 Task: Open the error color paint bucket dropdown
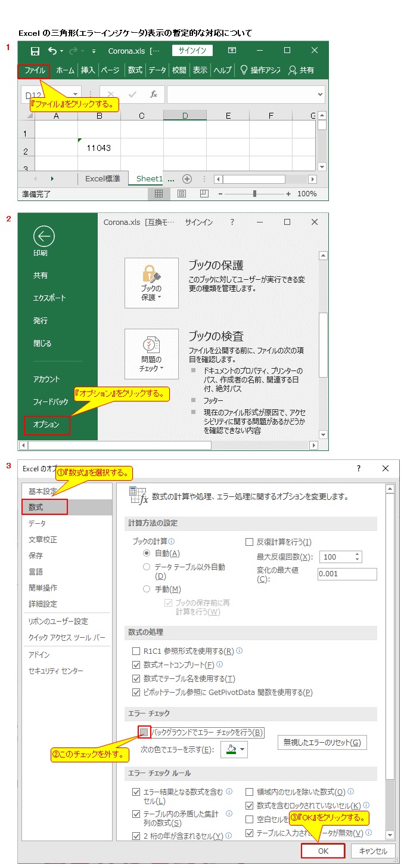(x=234, y=749)
